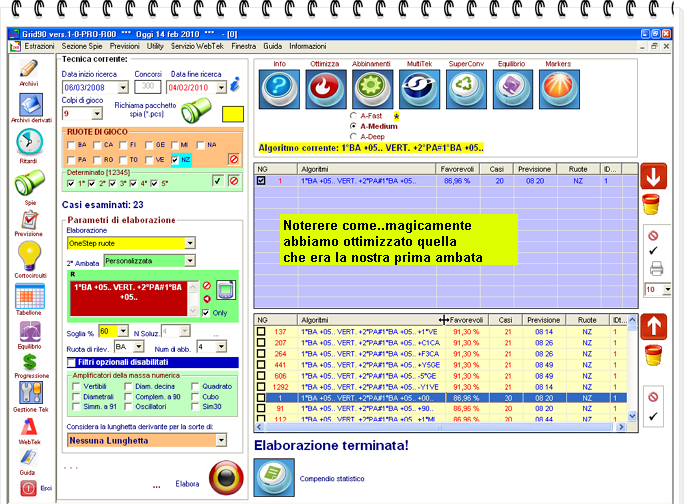Click the Compendio statistico icon

[274, 477]
